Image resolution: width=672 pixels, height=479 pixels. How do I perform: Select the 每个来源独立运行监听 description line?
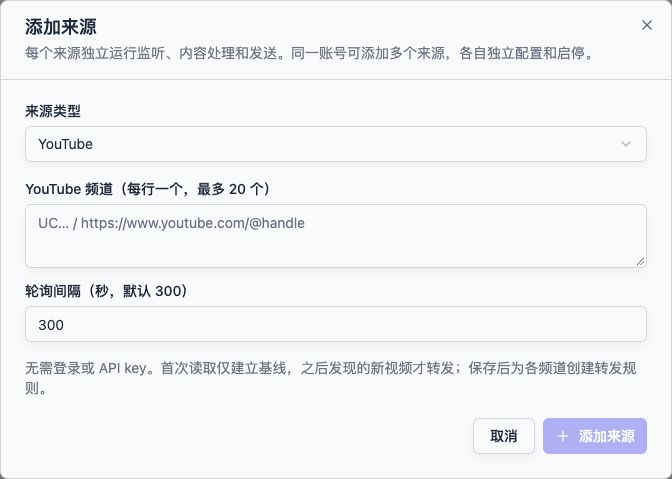point(309,53)
